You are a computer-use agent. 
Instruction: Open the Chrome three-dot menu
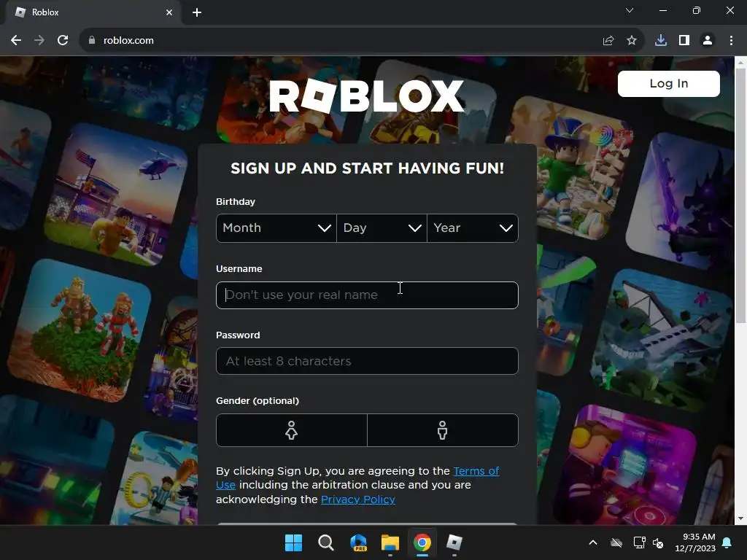(731, 41)
